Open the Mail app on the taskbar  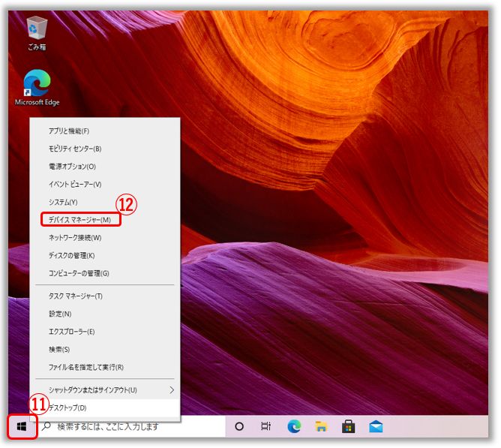click(x=376, y=426)
